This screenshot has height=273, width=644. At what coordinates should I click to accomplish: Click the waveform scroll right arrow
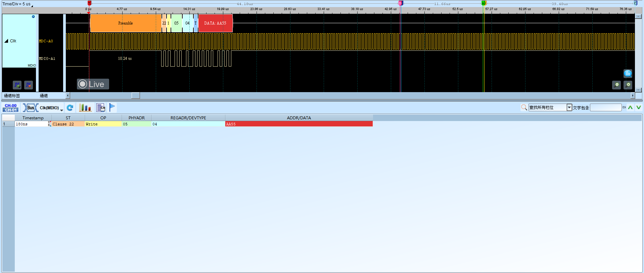[633, 95]
